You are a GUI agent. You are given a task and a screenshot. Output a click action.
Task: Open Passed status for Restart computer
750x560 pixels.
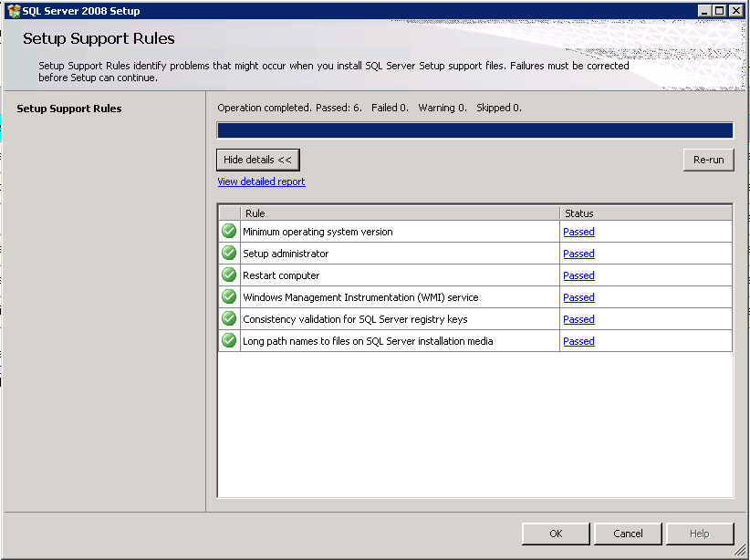pos(578,276)
